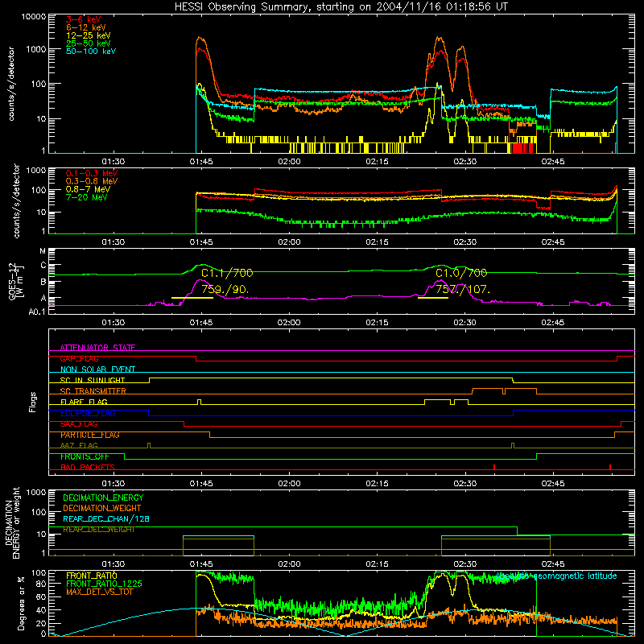This screenshot has width=644, height=644.
Task: Click the 0.8-7 MeV legend entry
Action: (x=89, y=189)
